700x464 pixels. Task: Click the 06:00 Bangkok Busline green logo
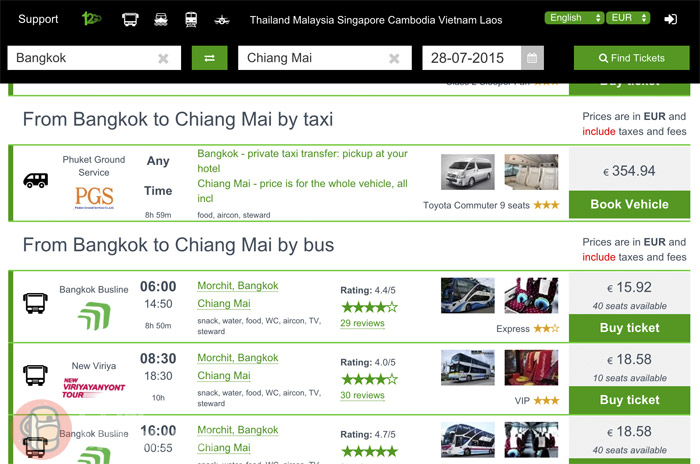coord(94,316)
